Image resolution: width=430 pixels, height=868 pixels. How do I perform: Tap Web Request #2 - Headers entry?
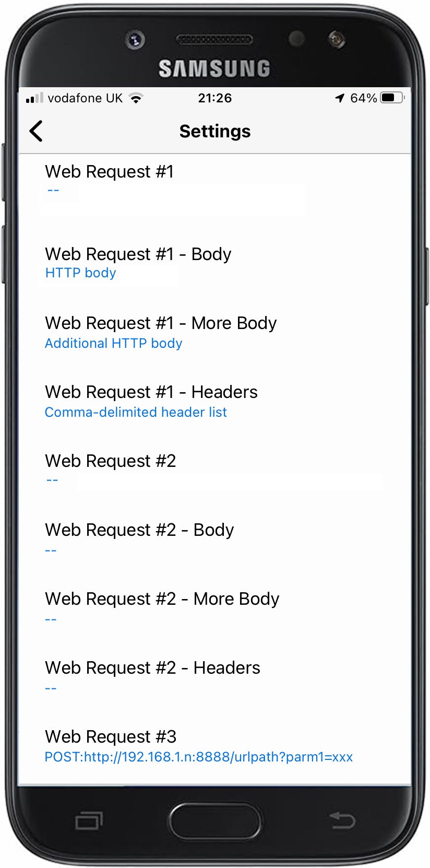152,667
